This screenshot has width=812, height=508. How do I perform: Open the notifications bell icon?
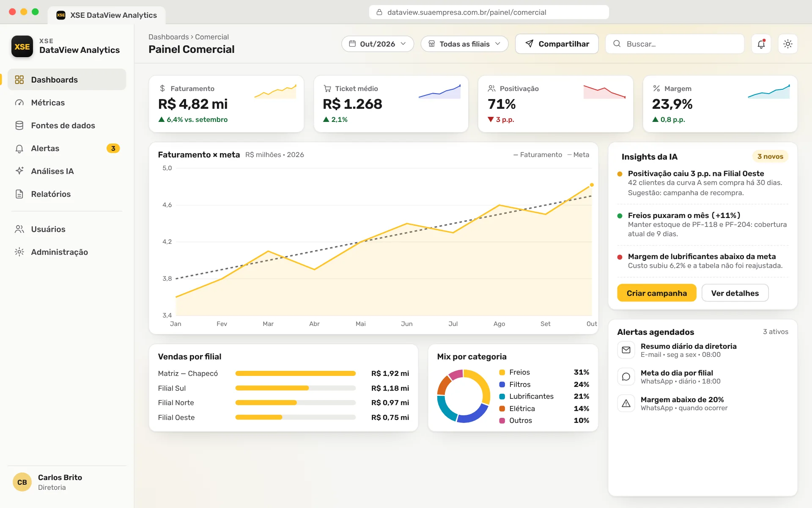coord(761,44)
